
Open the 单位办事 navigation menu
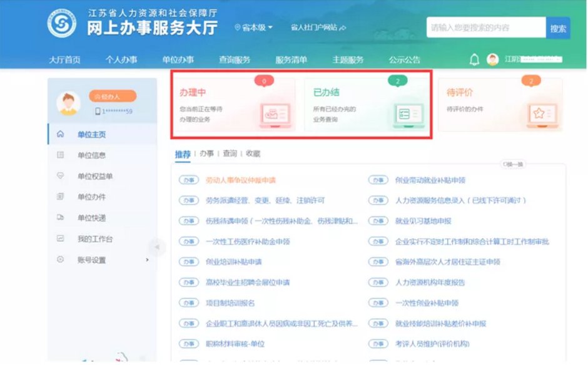(x=178, y=60)
